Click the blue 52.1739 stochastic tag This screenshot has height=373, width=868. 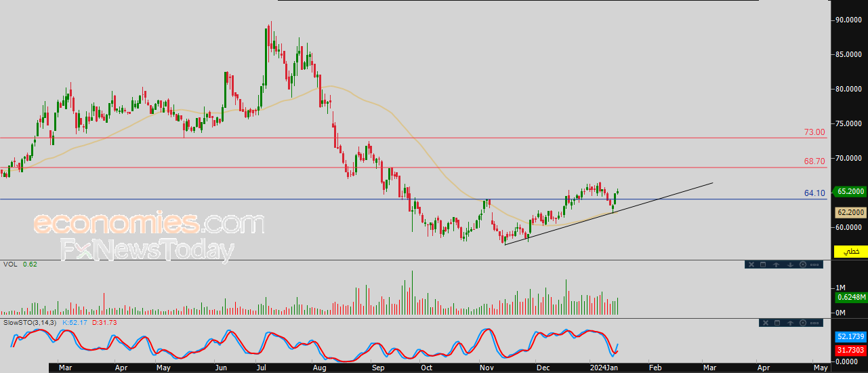click(x=850, y=336)
